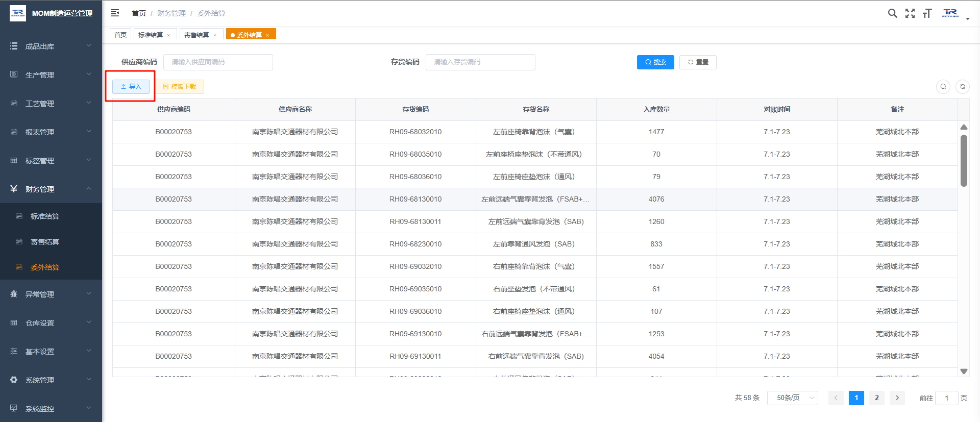Click the 重置 reset button
Screen dimensions: 980x422
[698, 62]
